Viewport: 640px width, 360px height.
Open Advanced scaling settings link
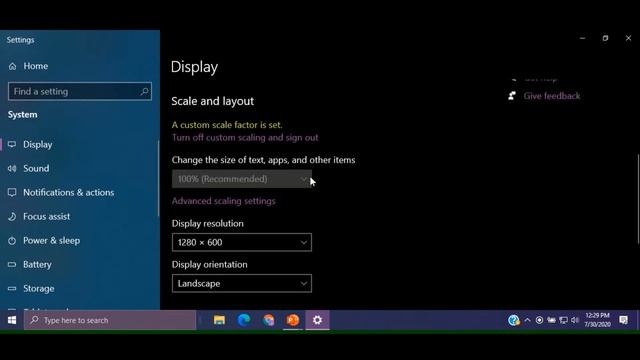[x=224, y=201]
